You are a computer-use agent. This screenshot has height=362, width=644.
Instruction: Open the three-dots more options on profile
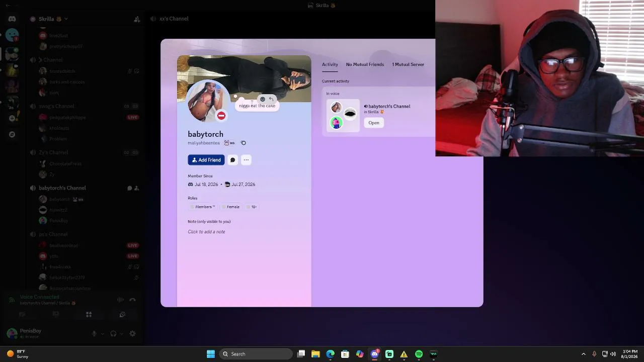[246, 160]
